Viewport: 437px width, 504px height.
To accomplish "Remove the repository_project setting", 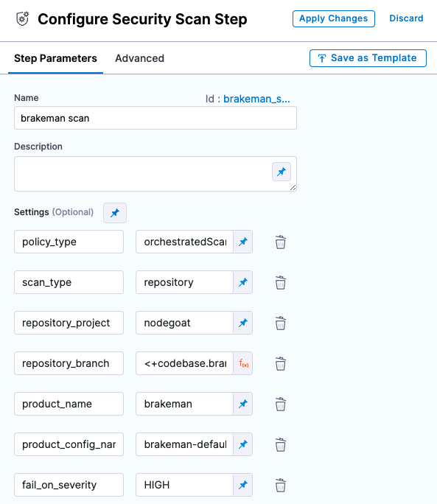I will [280, 323].
